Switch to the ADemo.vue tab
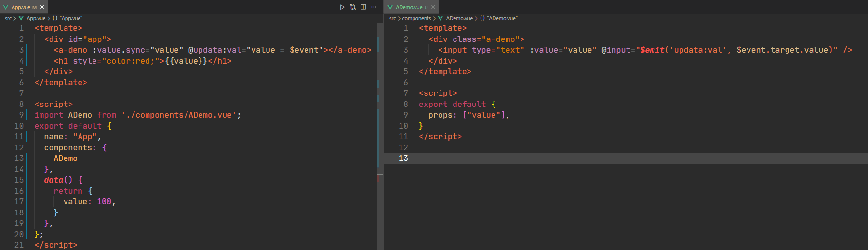 tap(411, 7)
